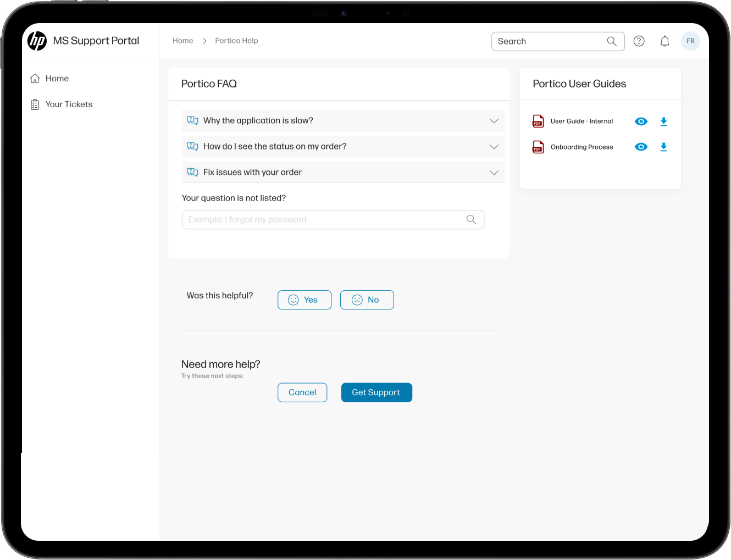Expand 'Fix issues with your order' chevron

[494, 173]
